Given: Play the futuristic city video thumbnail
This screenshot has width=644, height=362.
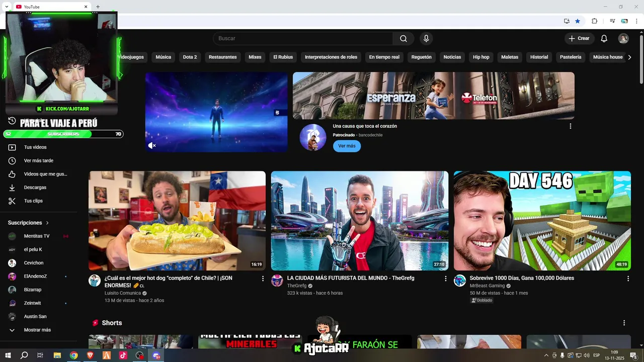Looking at the screenshot, I should tap(360, 221).
